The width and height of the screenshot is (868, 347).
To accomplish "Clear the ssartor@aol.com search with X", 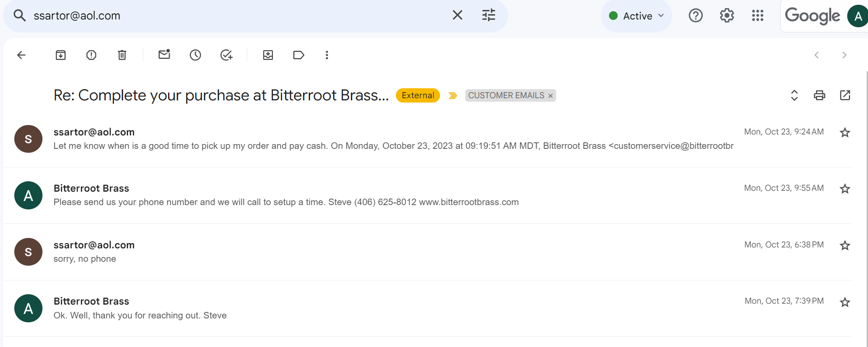I will click(x=457, y=15).
